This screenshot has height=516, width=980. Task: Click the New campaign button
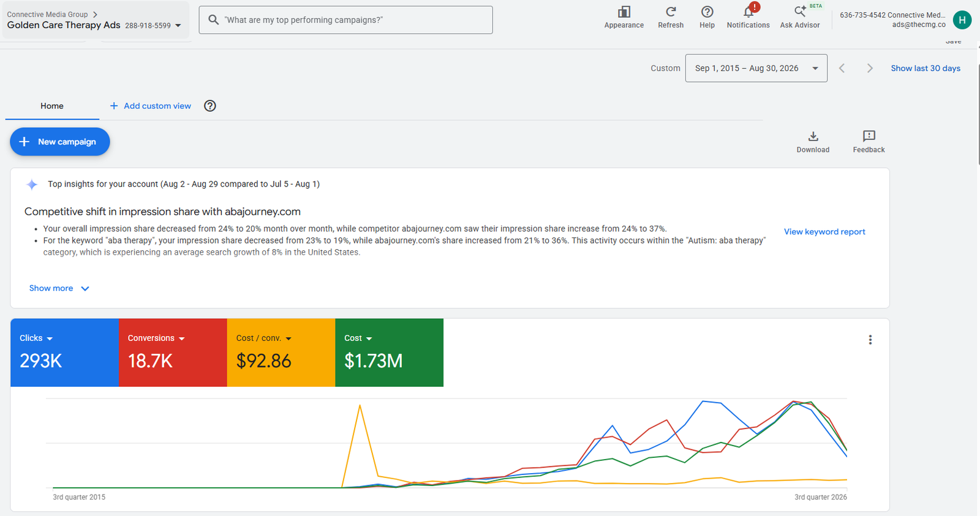[x=60, y=141]
